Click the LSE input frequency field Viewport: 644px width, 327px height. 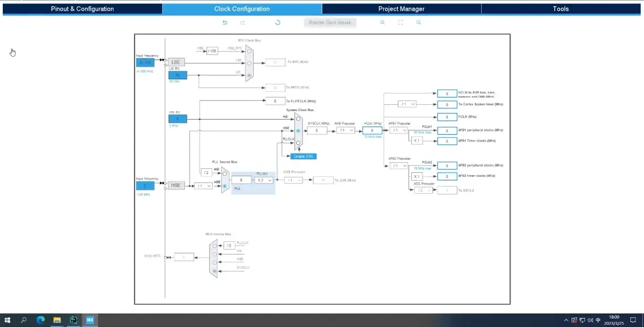click(x=145, y=62)
